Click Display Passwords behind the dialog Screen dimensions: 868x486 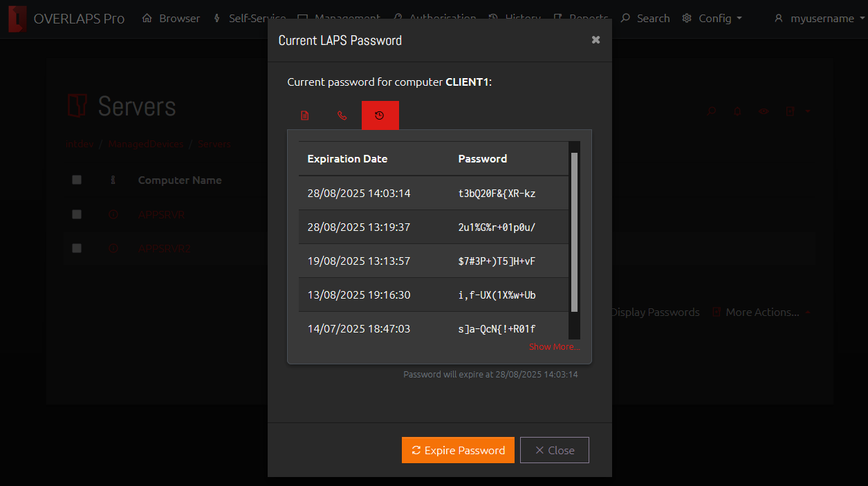click(x=656, y=312)
